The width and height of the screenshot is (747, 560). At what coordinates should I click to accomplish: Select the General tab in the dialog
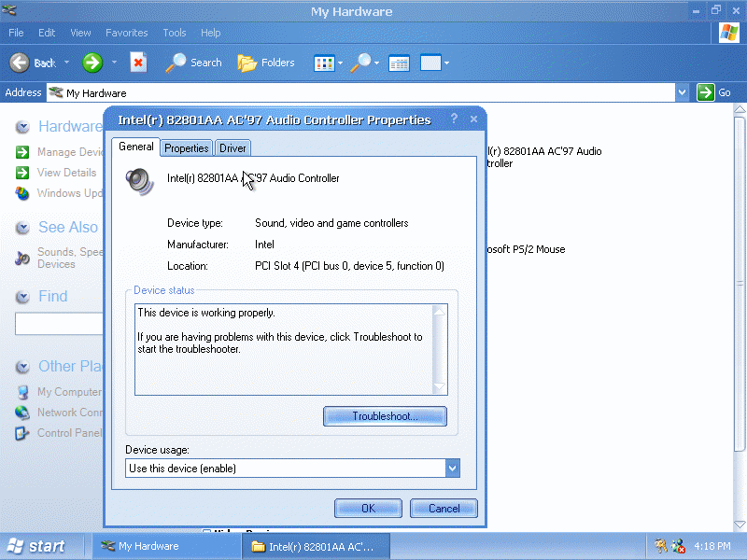135,147
